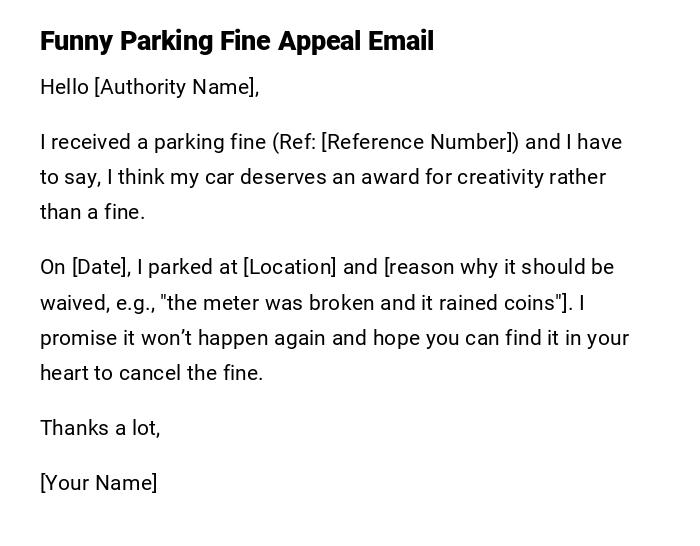This screenshot has height=546, width=700.
Task: Click the word 'meter' in the example text
Action: point(226,302)
